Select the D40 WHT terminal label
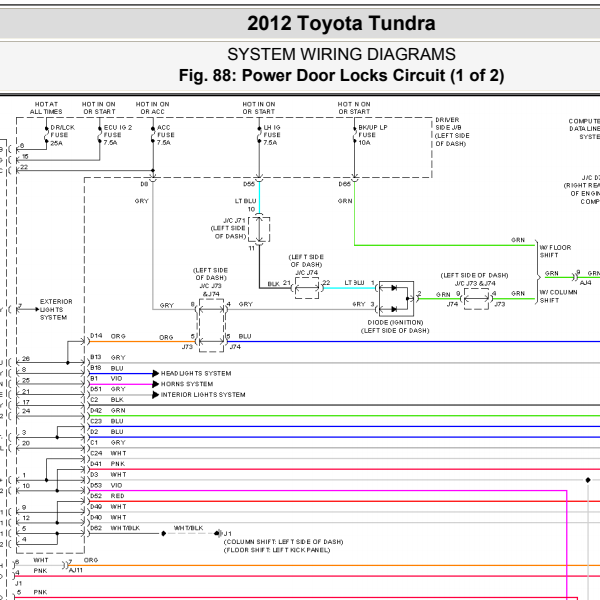 click(108, 518)
